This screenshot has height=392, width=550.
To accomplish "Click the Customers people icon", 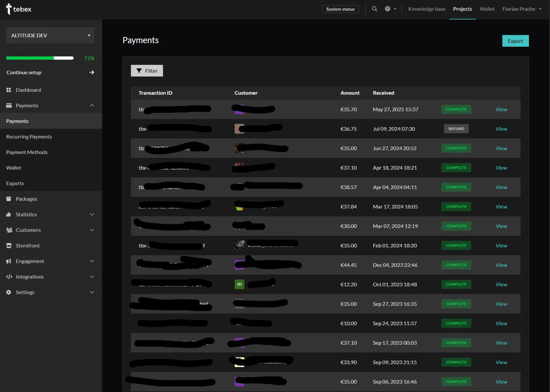I will [x=9, y=230].
